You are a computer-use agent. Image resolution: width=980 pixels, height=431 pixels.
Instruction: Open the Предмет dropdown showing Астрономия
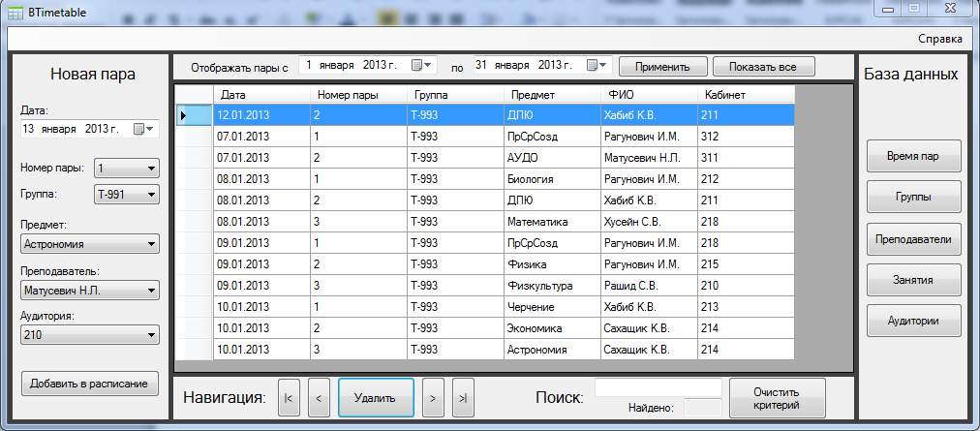[x=90, y=244]
